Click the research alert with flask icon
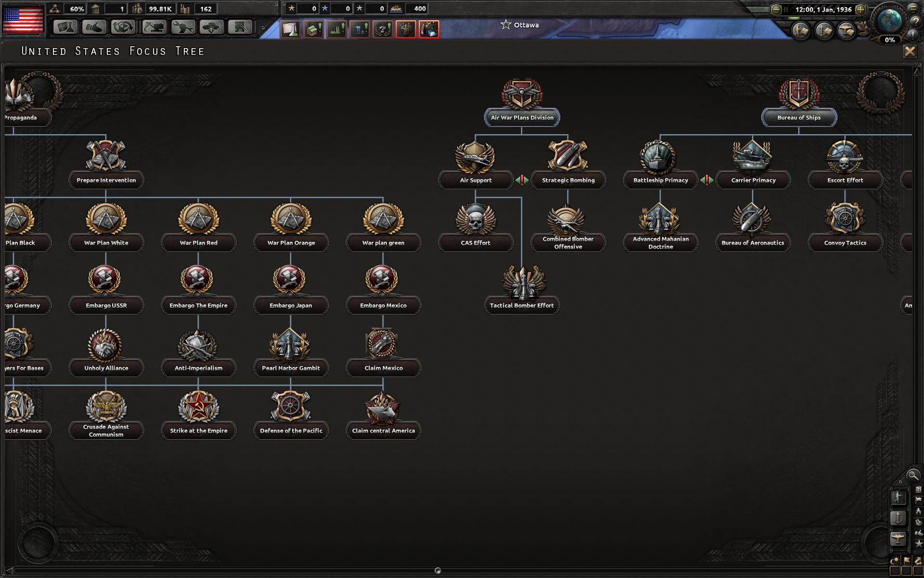The width and height of the screenshot is (924, 578). pos(290,29)
